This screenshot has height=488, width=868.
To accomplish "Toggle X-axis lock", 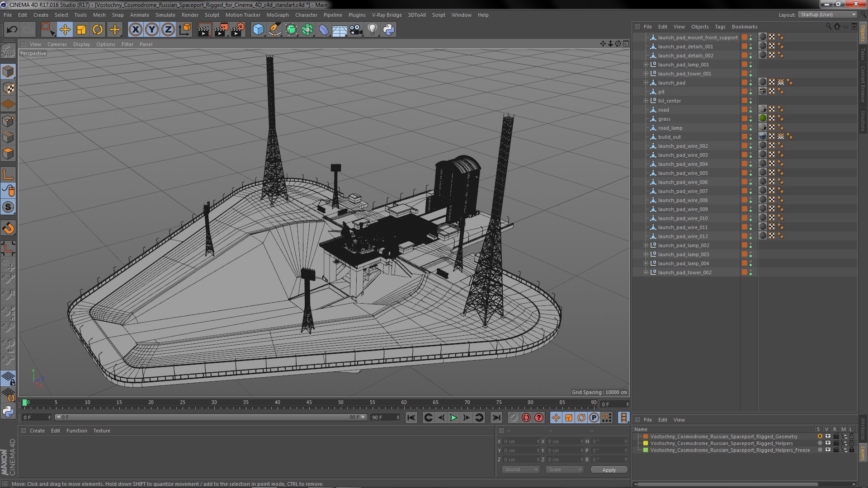I will tap(135, 30).
